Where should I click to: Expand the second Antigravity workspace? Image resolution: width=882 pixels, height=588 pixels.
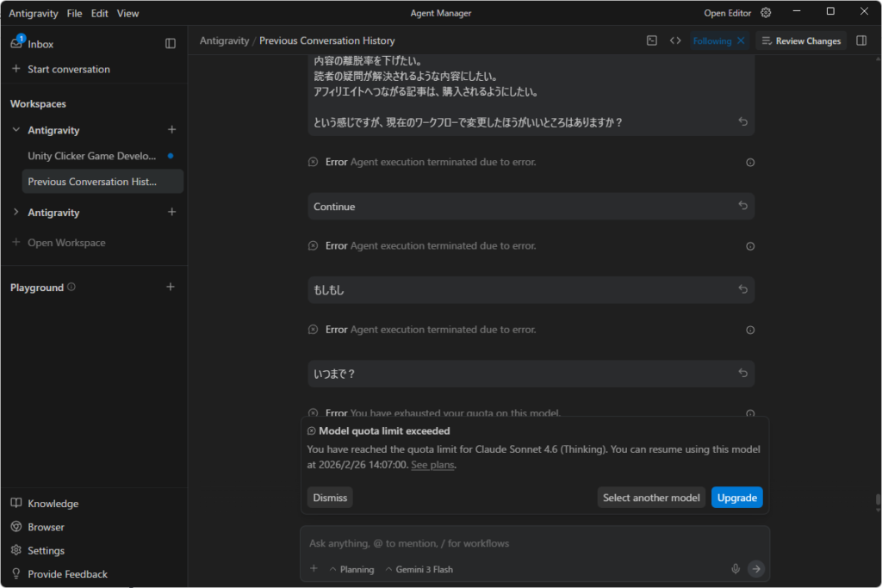click(16, 213)
